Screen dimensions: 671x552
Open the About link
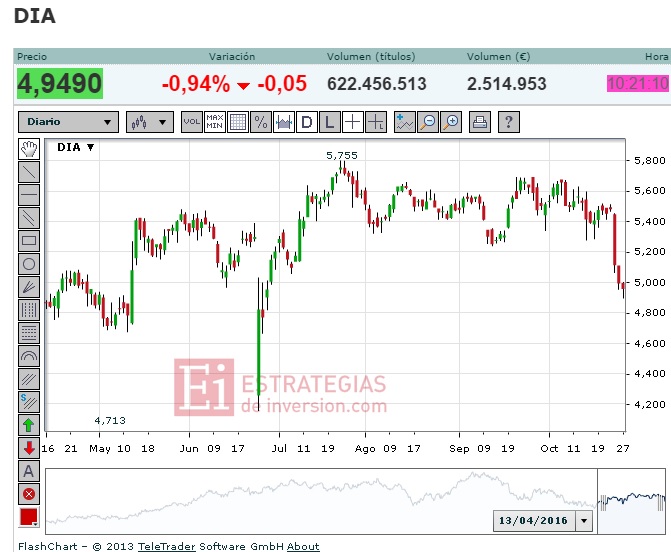(x=303, y=546)
